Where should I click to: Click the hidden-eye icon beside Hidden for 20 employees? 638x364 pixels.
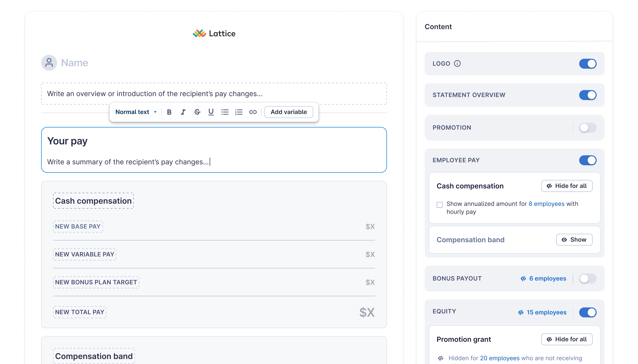pyautogui.click(x=441, y=358)
